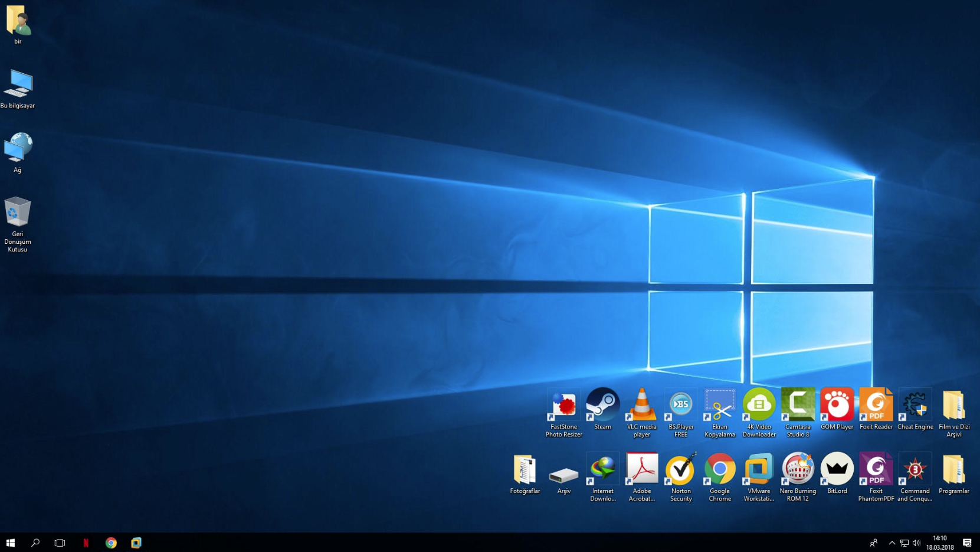The width and height of the screenshot is (980, 552).
Task: Open the network status tray icon
Action: tap(904, 543)
